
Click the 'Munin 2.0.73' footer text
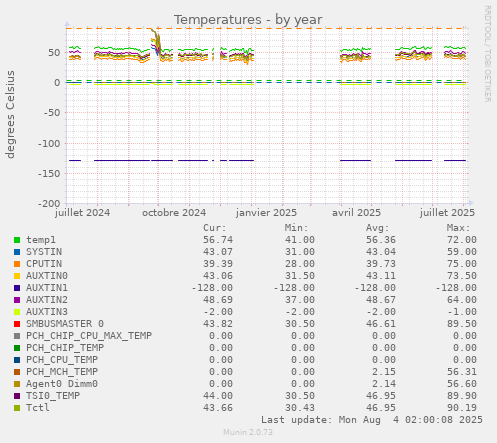[x=248, y=432]
